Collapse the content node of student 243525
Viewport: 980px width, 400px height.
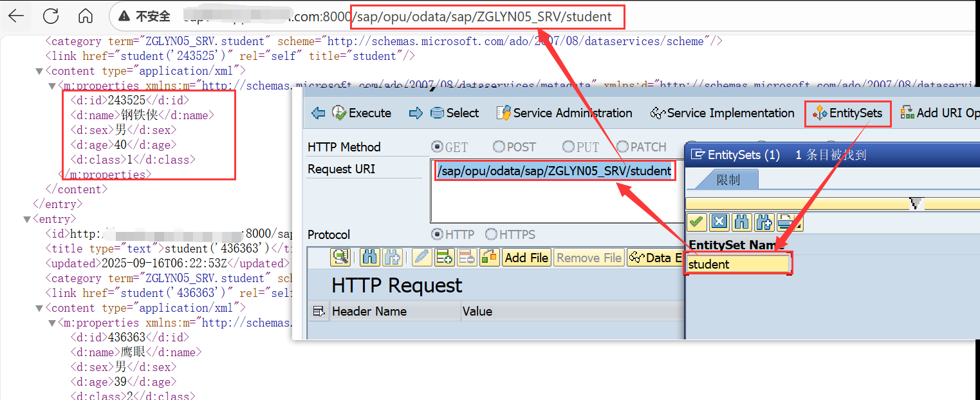[40, 71]
